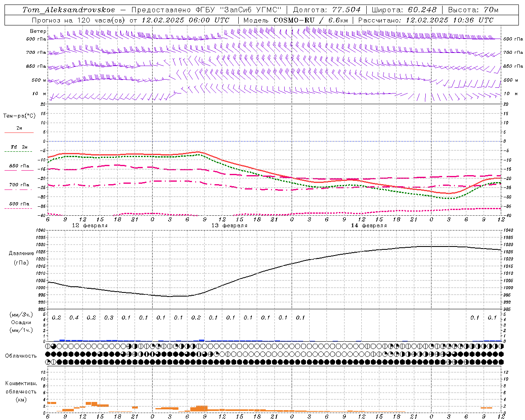
Task: Select the 13 февраля date label
Action: (x=229, y=226)
